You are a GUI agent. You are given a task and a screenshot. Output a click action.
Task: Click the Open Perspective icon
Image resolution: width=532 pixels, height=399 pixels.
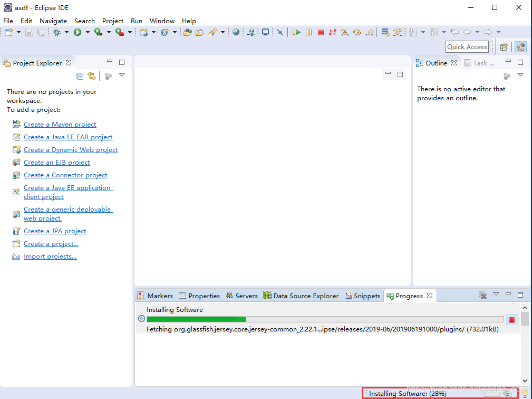504,47
